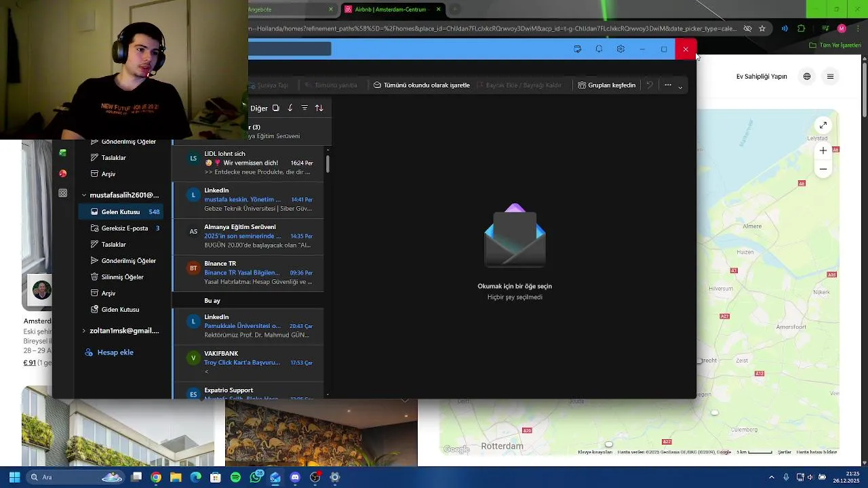Screen dimensions: 868x488
Task: Open Giden Kutusu folder
Action: [x=121, y=309]
